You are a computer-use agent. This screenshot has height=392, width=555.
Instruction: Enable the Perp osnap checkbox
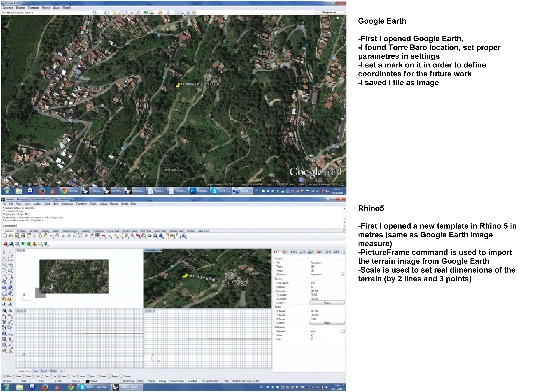click(59, 376)
